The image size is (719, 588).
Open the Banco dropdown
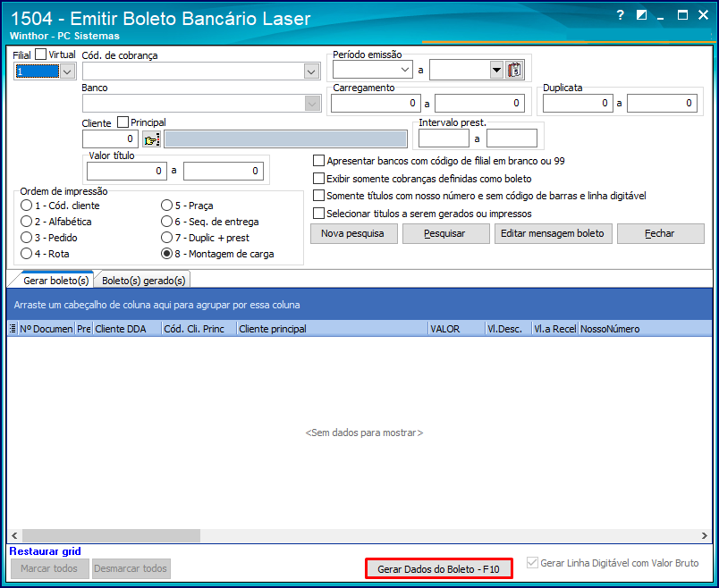point(312,104)
